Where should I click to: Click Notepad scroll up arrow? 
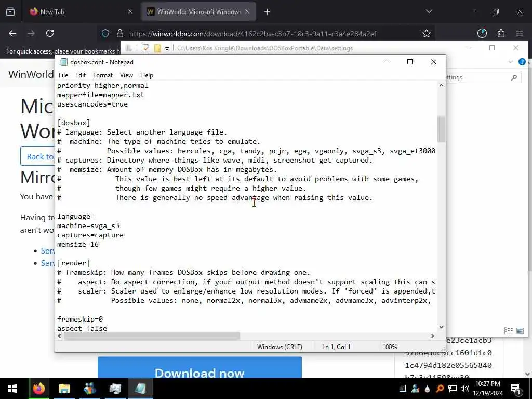pos(441,86)
